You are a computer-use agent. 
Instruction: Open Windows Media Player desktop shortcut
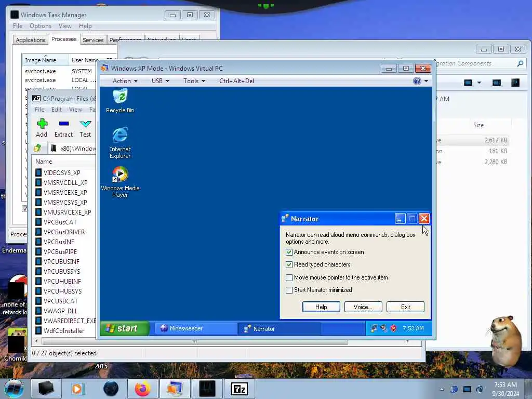(x=120, y=182)
